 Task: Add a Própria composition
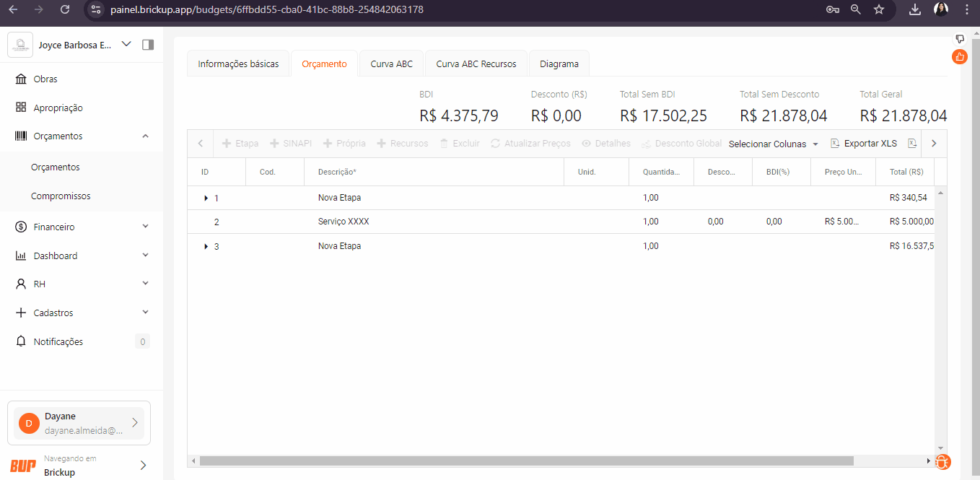coord(344,144)
